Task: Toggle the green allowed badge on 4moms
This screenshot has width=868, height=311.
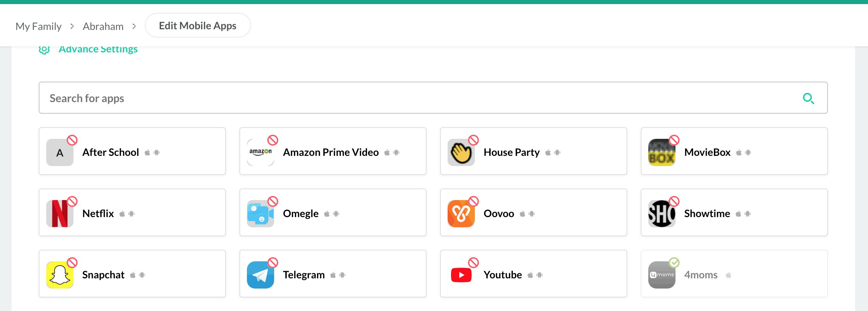Action: [x=674, y=263]
